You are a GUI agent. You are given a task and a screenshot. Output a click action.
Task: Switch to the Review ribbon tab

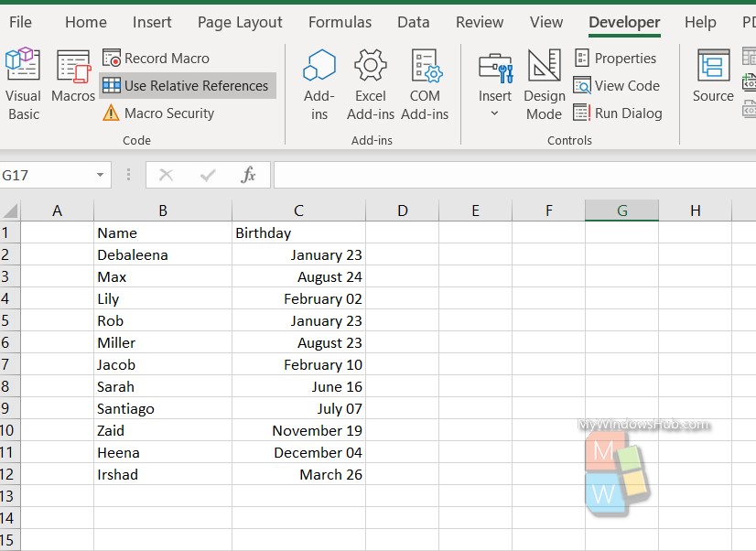pos(480,22)
